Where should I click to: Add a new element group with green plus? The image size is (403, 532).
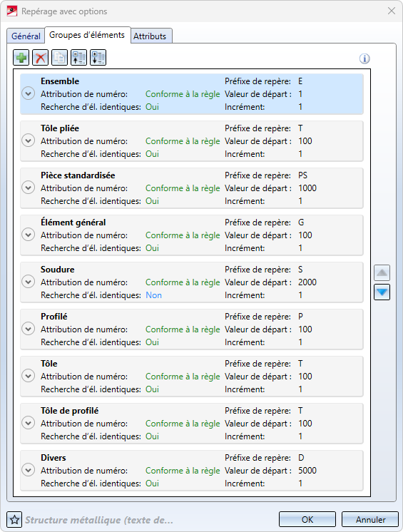(21, 57)
